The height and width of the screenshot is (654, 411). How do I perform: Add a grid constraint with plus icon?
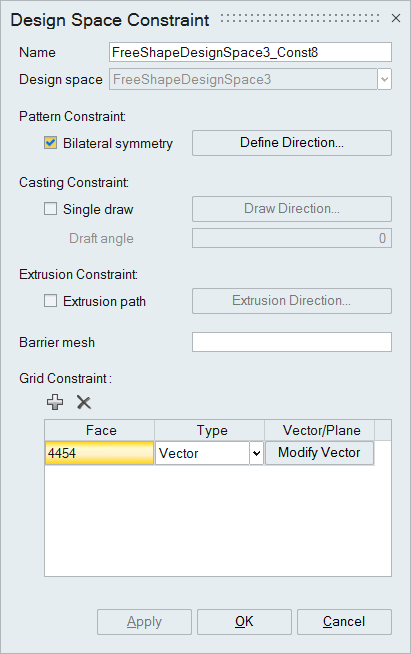pos(55,402)
